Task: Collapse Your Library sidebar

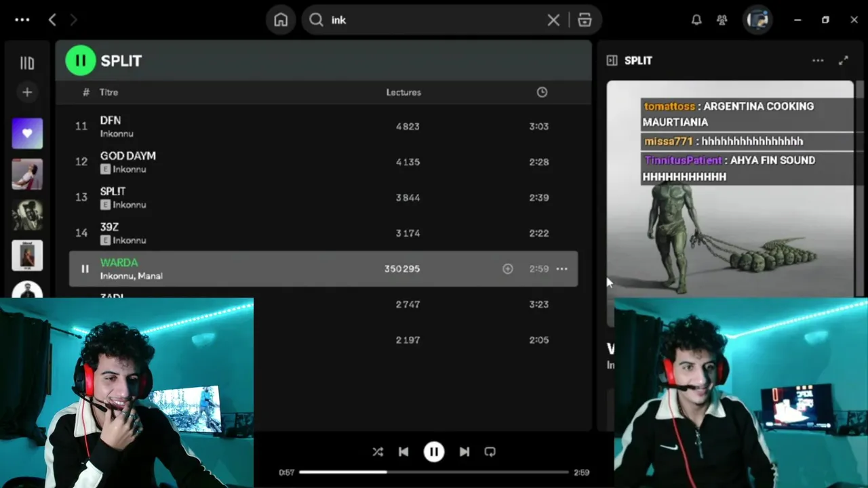Action: coord(27,63)
